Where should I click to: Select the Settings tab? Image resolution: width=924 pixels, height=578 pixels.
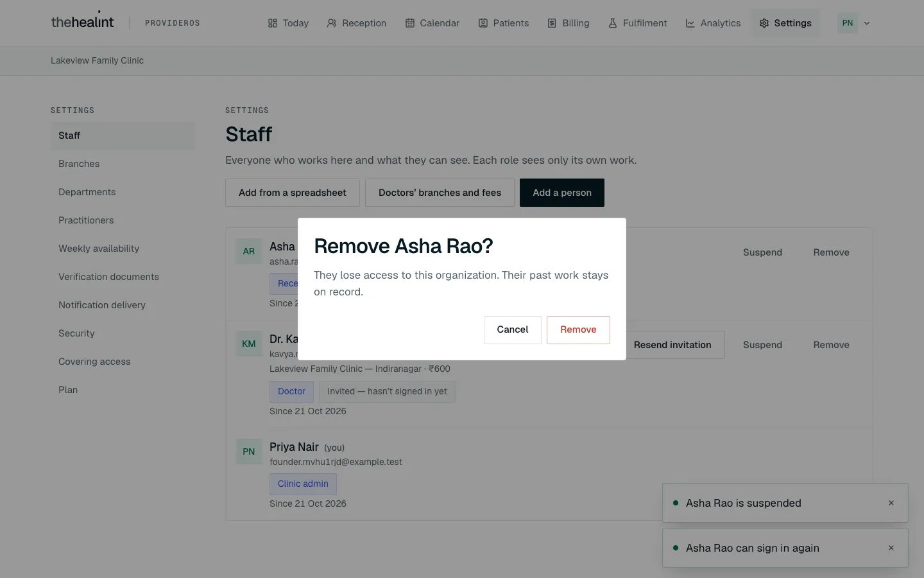[x=785, y=23]
